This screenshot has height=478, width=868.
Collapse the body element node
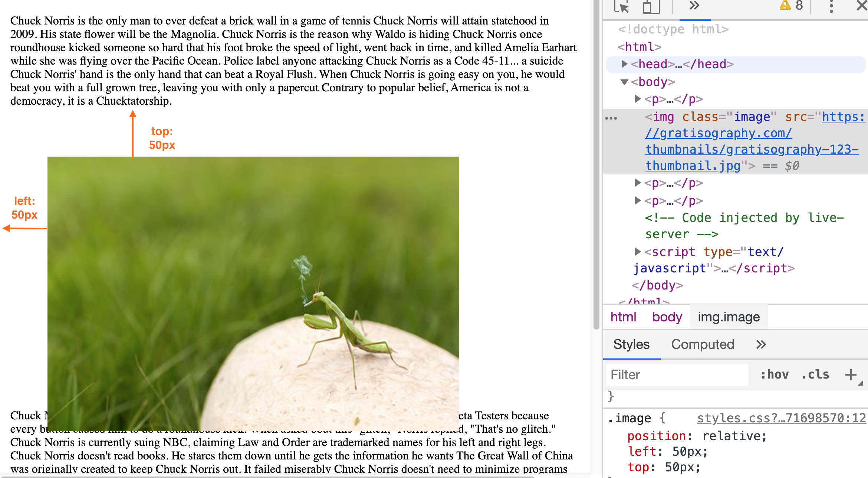(x=625, y=82)
